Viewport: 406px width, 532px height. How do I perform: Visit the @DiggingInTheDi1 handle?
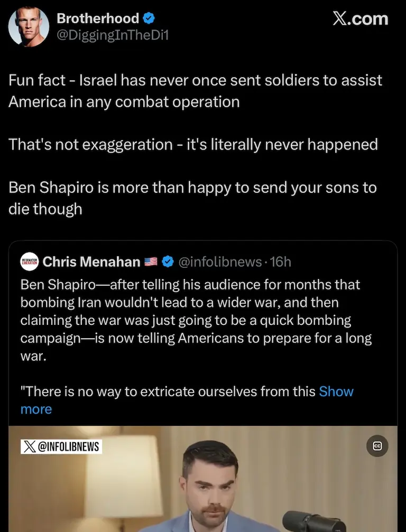[113, 36]
